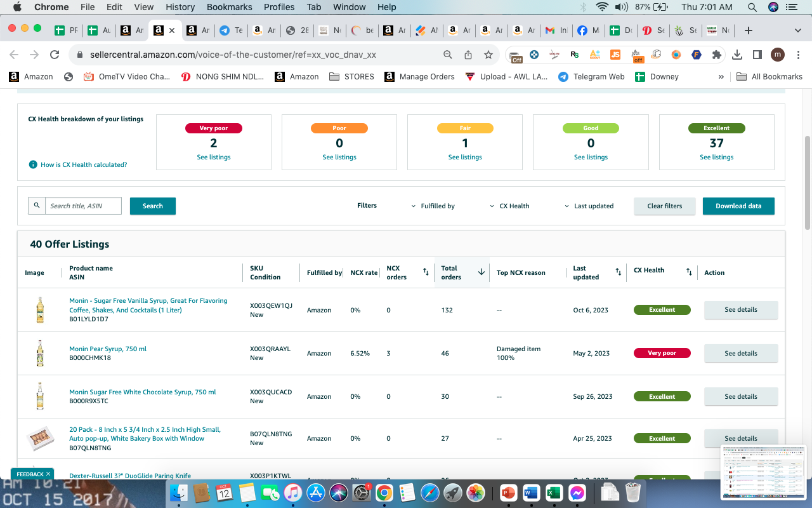812x508 pixels.
Task: Open Messenger in the Dock
Action: [x=577, y=492]
